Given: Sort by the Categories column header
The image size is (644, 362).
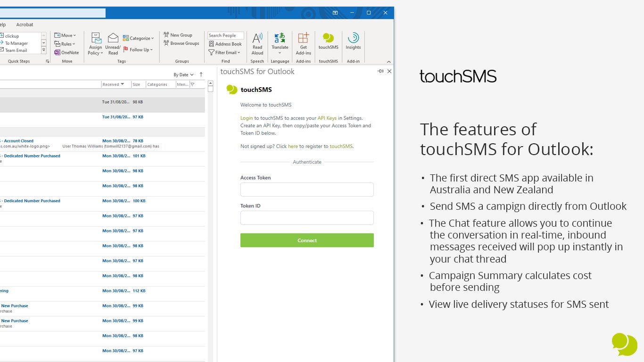Looking at the screenshot, I should (x=160, y=84).
